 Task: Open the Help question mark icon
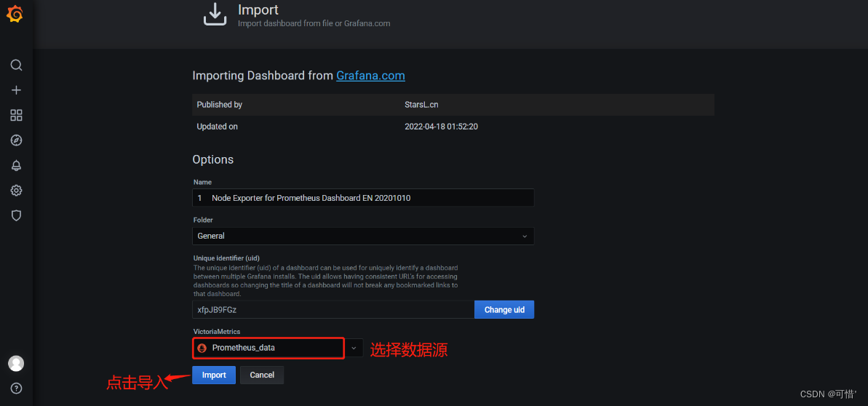pyautogui.click(x=16, y=388)
